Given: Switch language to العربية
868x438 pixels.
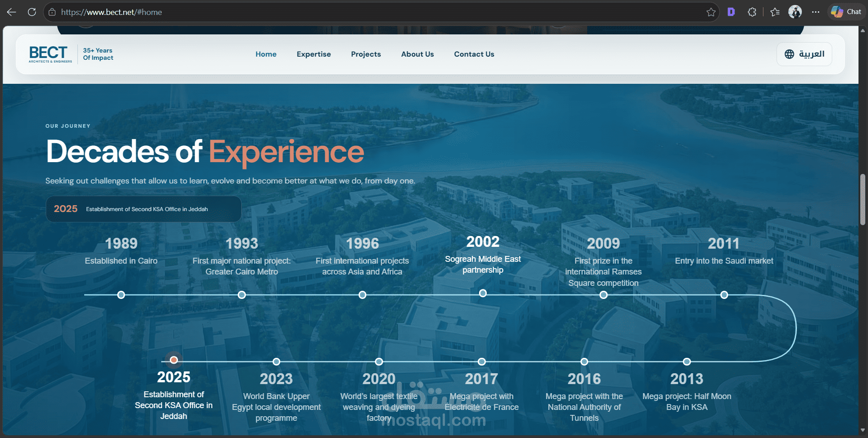Looking at the screenshot, I should 804,54.
